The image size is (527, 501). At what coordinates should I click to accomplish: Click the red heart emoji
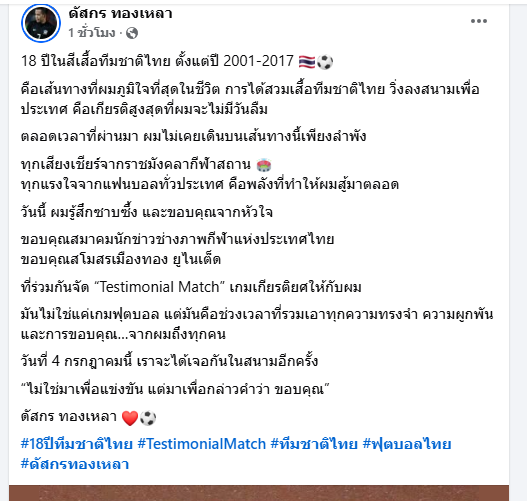point(130,418)
